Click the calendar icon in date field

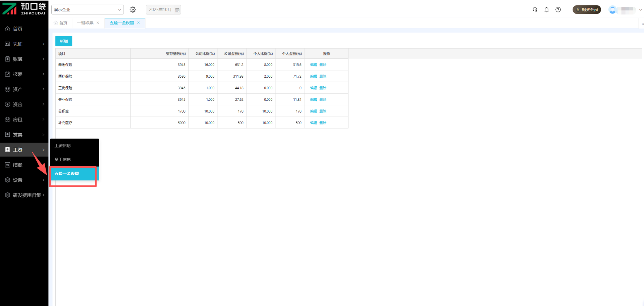point(177,10)
